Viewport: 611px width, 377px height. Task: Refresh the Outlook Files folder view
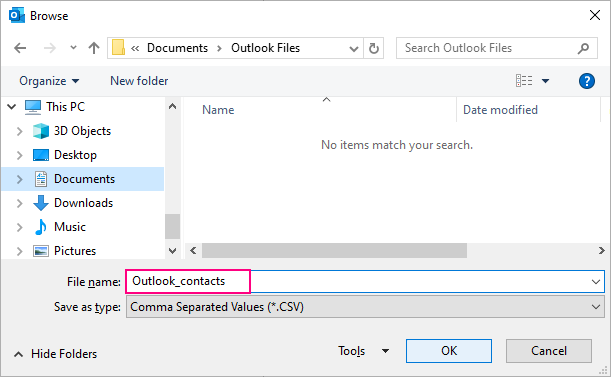[x=374, y=48]
